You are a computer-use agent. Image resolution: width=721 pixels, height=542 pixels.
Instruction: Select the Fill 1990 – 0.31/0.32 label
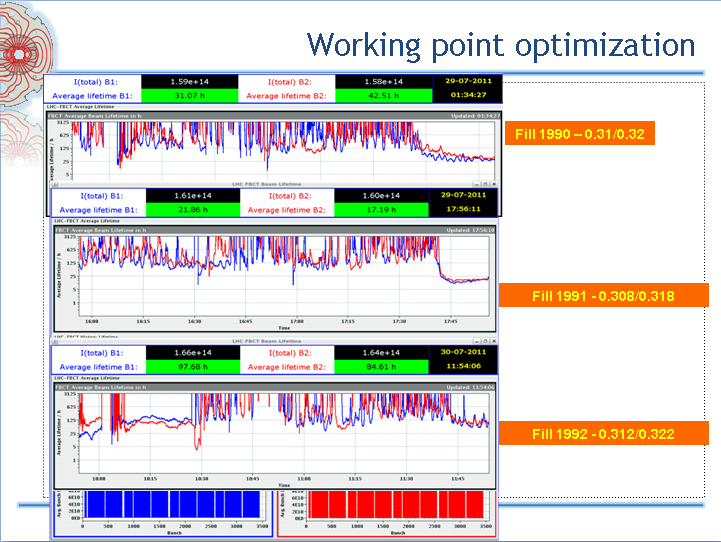[580, 134]
